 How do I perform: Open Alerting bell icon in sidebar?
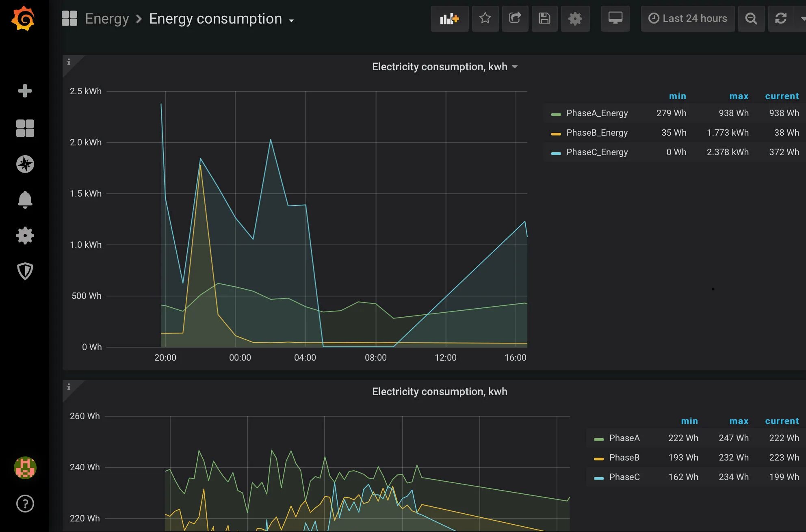(25, 199)
